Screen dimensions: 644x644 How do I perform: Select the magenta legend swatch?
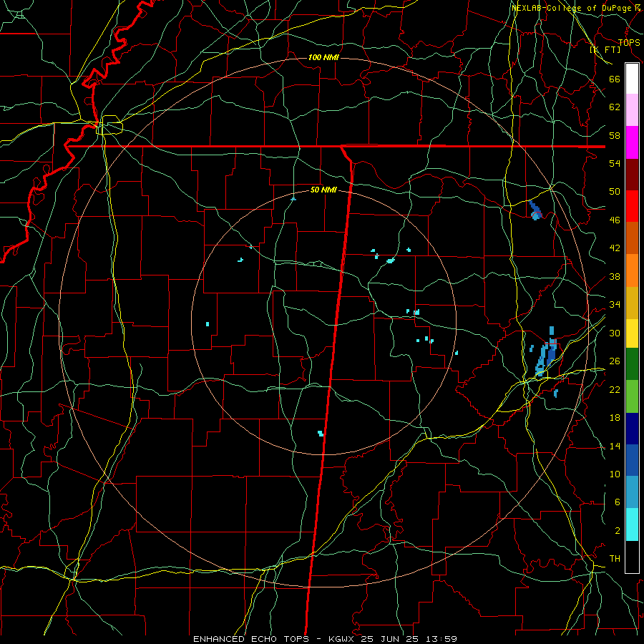(x=632, y=142)
